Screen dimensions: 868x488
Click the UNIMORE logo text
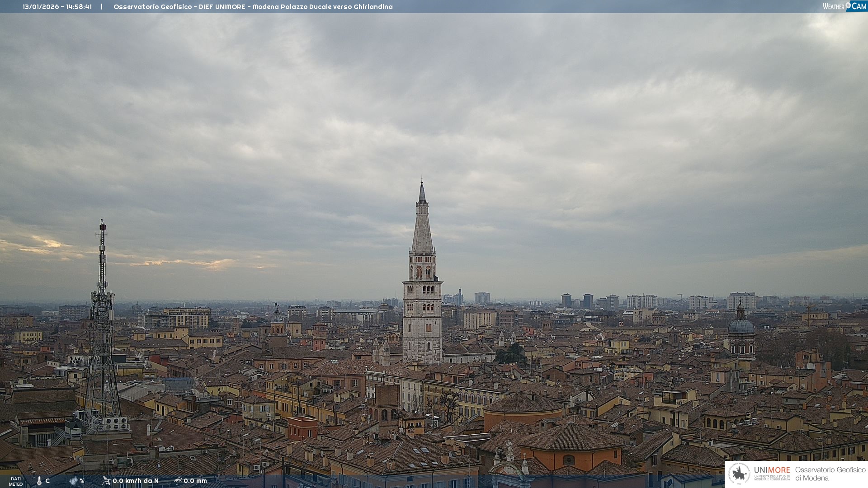pos(772,470)
